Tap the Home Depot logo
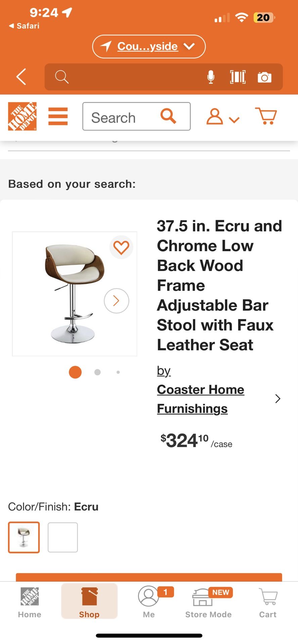The width and height of the screenshot is (298, 644). (22, 117)
